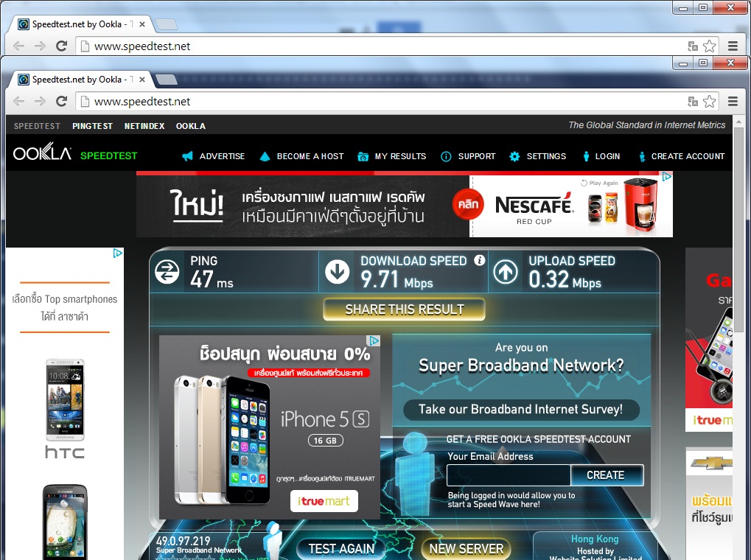Click the download speed info icon
Screen dimensions: 751x560
(x=480, y=260)
